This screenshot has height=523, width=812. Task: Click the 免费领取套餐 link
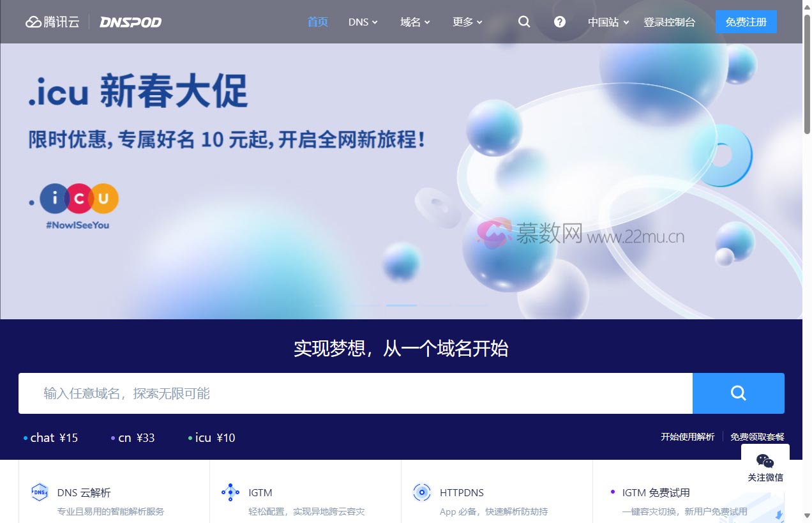[x=757, y=437]
